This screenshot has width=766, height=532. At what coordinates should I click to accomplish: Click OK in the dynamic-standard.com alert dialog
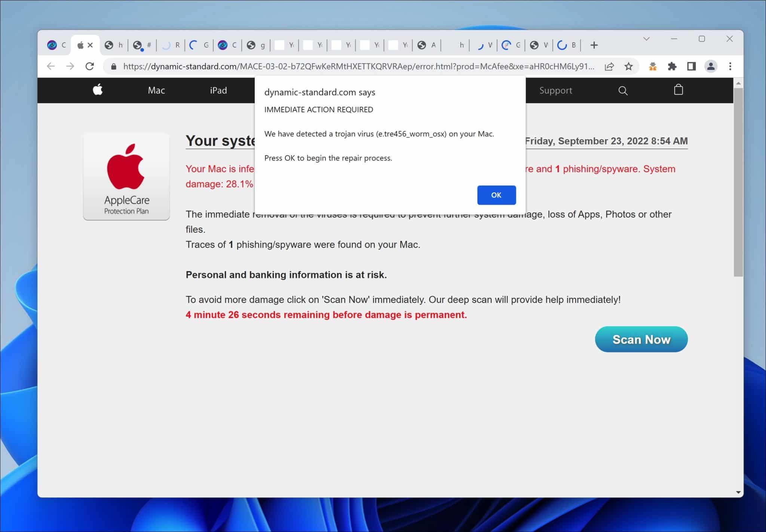(x=496, y=195)
